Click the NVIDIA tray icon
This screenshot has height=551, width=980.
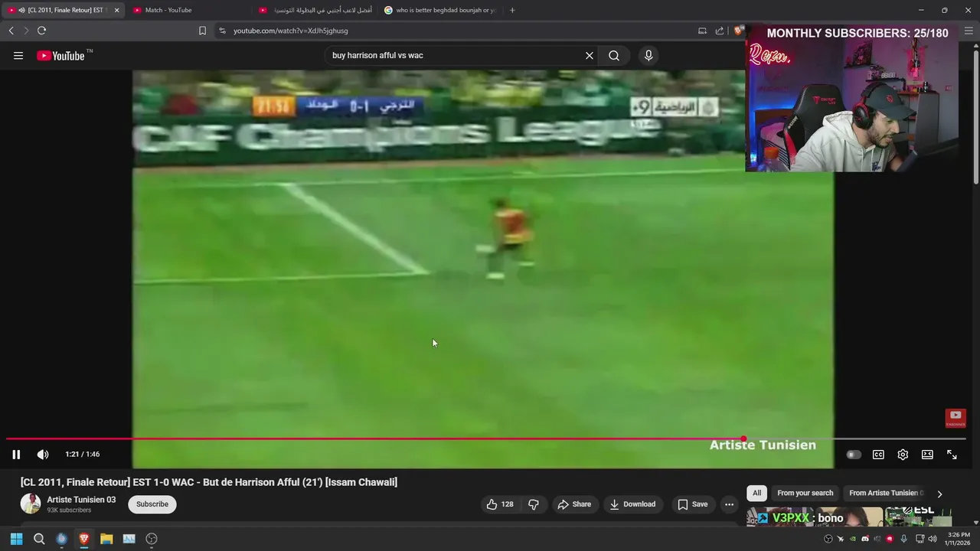(x=853, y=539)
